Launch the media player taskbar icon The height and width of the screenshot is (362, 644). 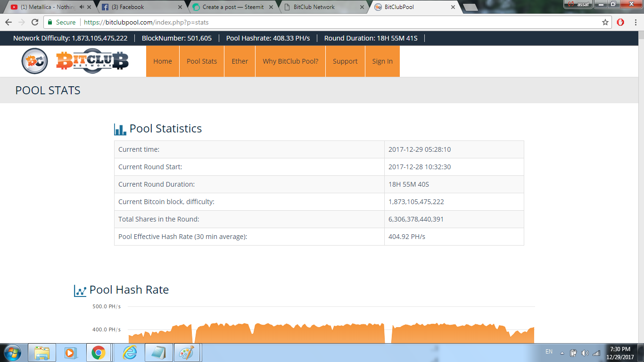click(70, 353)
